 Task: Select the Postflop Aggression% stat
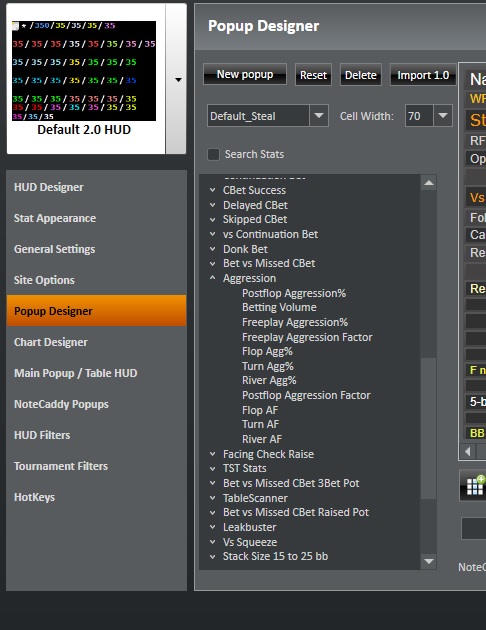tap(294, 293)
